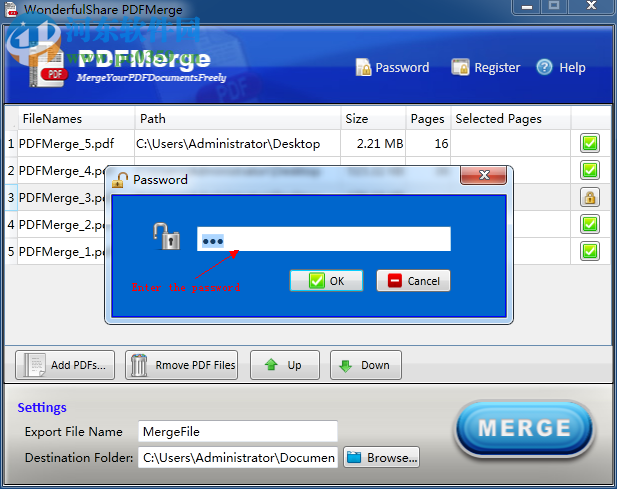Click the Rmove PDF Files button
The image size is (617, 489).
(x=181, y=365)
